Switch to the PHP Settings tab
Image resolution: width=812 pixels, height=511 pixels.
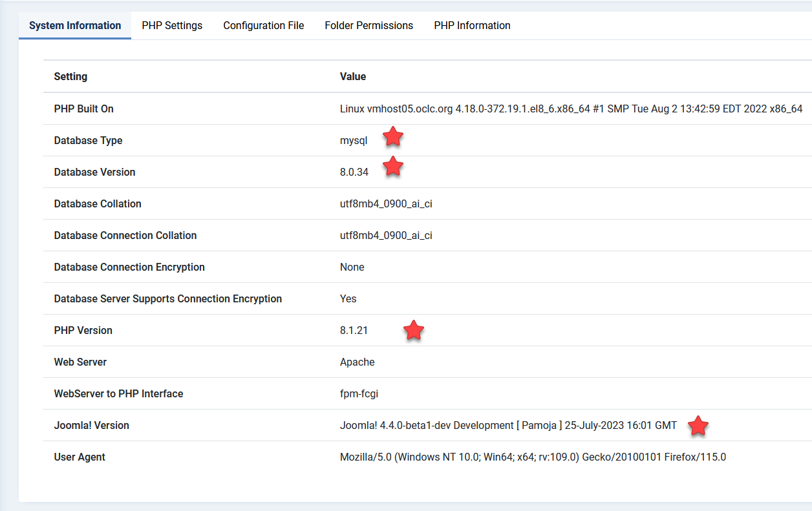tap(172, 26)
